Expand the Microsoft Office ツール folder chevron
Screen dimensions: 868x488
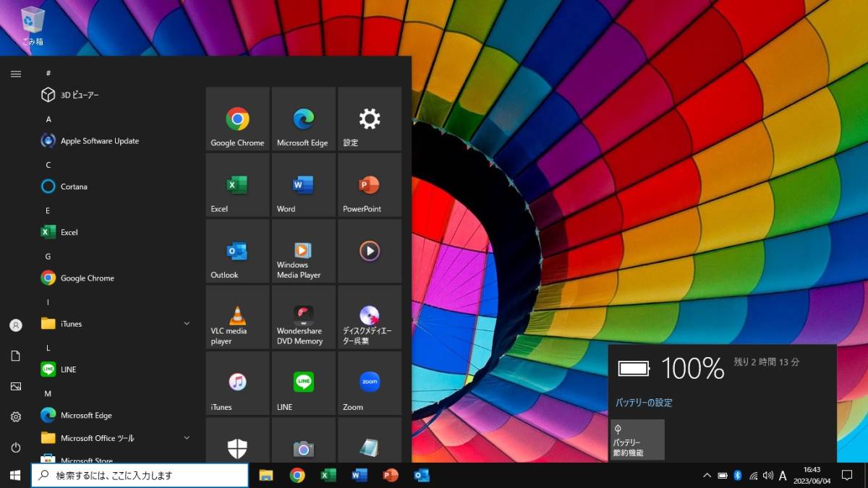click(x=187, y=437)
